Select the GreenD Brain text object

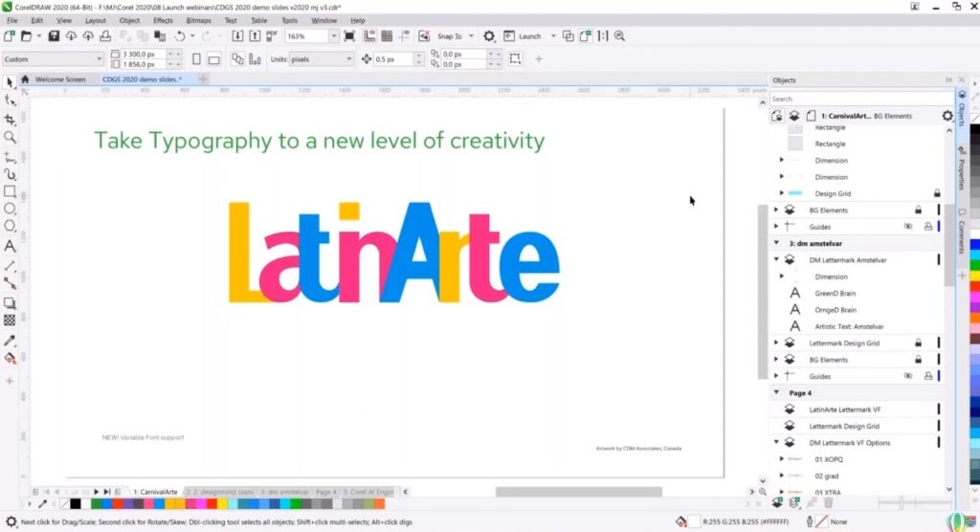835,293
